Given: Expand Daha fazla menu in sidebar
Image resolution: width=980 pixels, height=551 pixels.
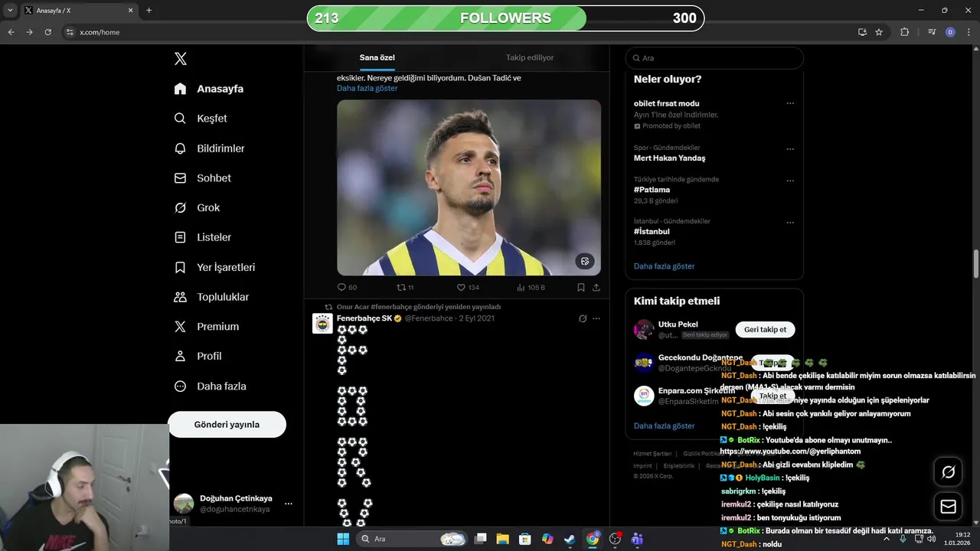Looking at the screenshot, I should (210, 386).
